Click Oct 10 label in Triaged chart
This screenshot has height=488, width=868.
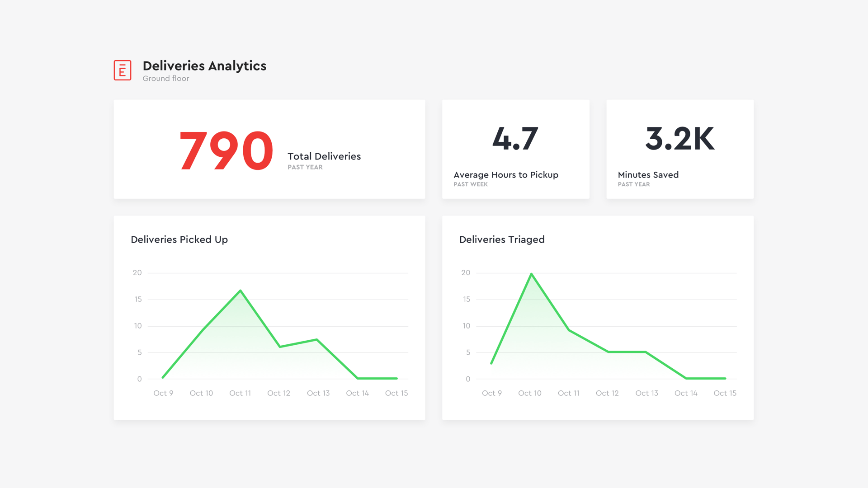tap(530, 393)
